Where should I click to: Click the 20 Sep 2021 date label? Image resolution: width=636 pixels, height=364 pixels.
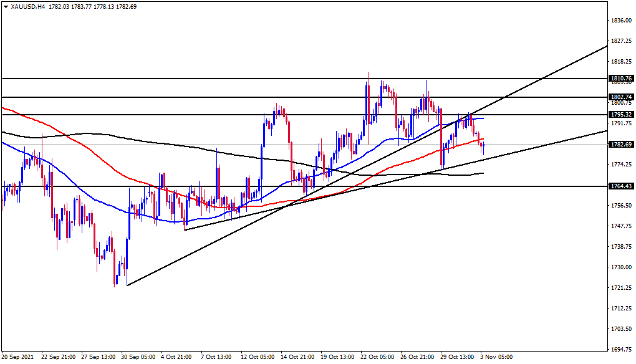coord(18,357)
